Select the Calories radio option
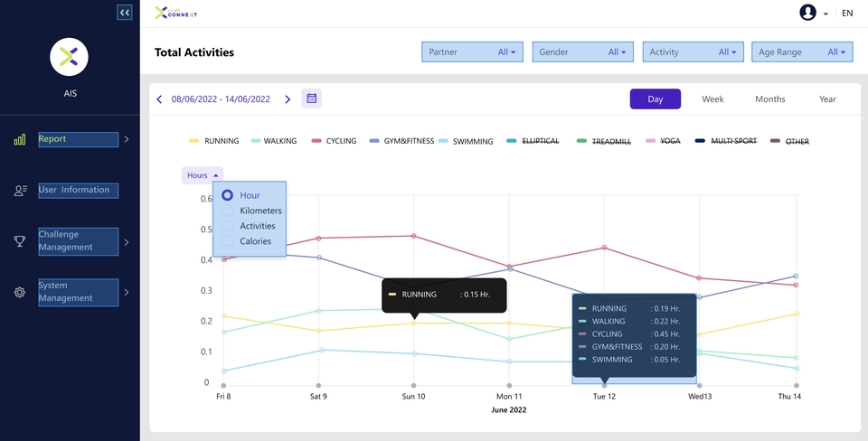 click(227, 241)
